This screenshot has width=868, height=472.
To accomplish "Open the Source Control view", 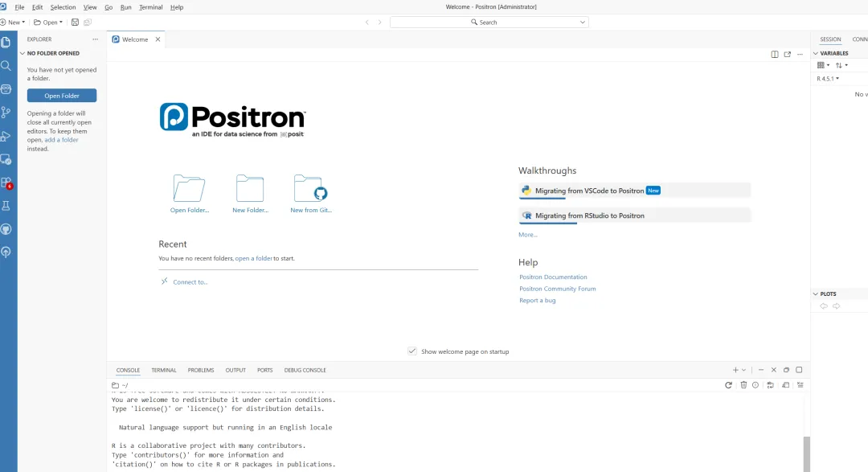I will pos(6,113).
